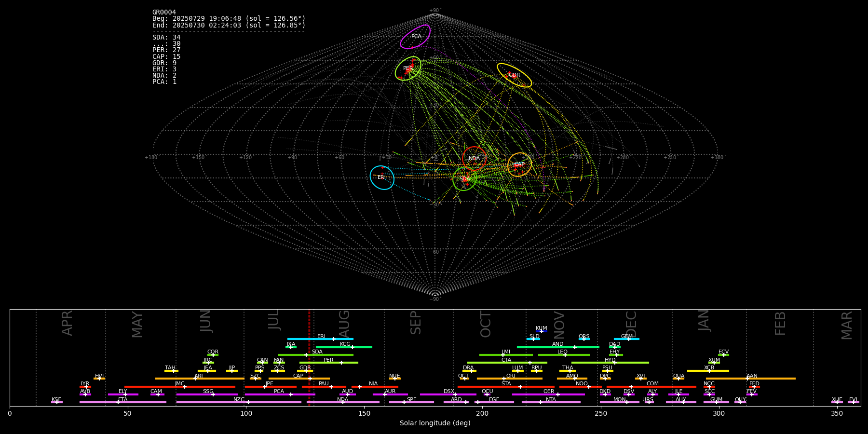Click the STA red bar in timeline
Image resolution: width=868 pixels, height=434 pixels.
(506, 387)
